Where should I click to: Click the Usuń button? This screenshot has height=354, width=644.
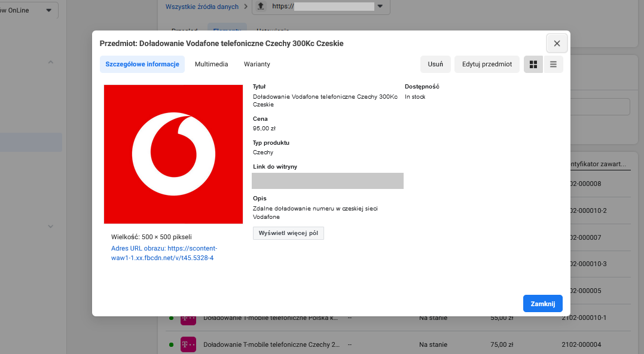click(x=435, y=64)
